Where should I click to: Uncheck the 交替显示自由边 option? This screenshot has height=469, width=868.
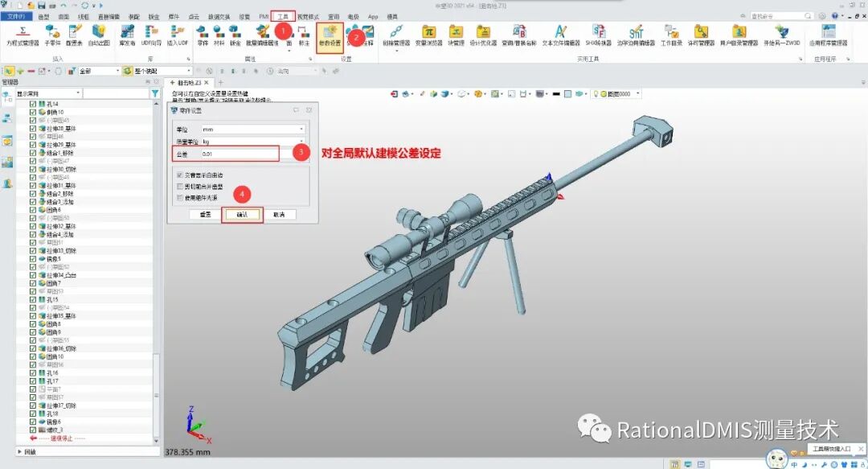click(179, 175)
